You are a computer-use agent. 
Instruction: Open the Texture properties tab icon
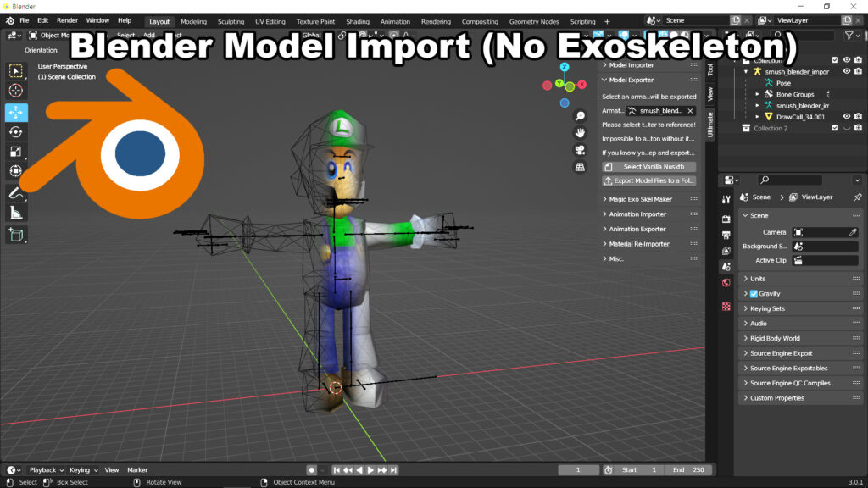point(726,307)
